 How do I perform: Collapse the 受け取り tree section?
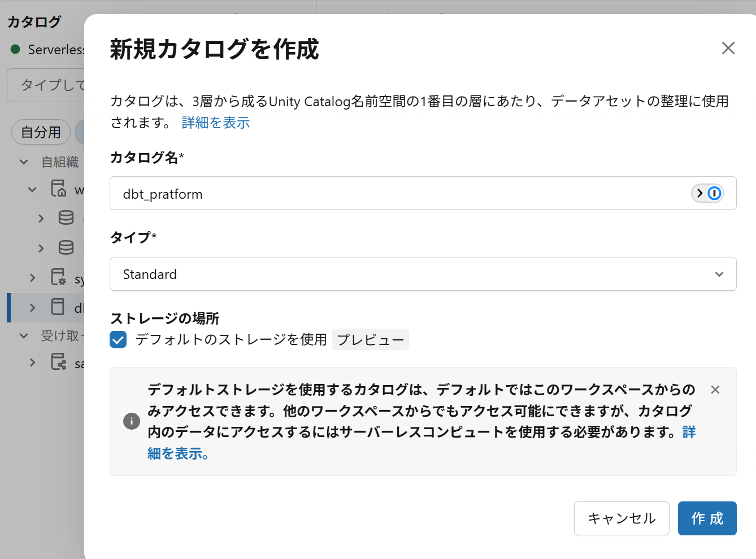tap(24, 336)
